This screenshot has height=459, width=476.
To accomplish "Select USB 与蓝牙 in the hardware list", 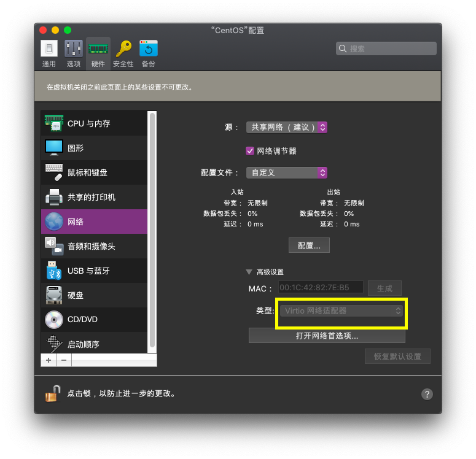I will (94, 271).
